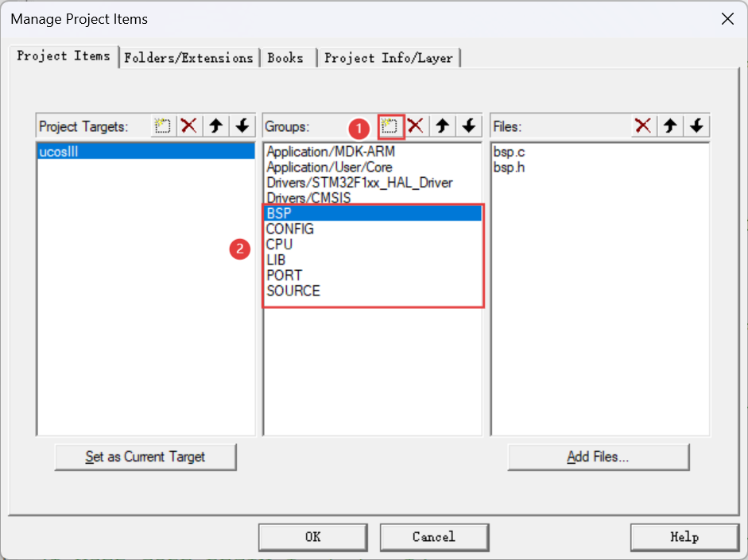Open Help for this dialog
748x560 pixels.
click(684, 537)
